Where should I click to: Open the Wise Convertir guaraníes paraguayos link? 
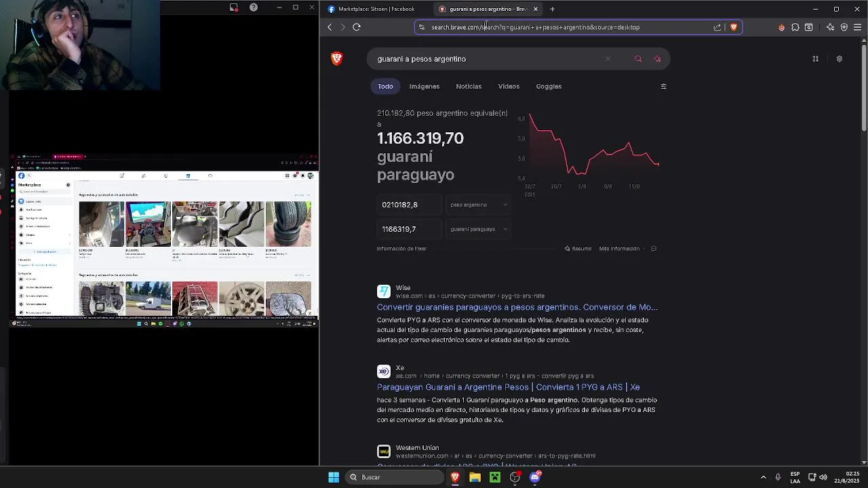pos(517,307)
